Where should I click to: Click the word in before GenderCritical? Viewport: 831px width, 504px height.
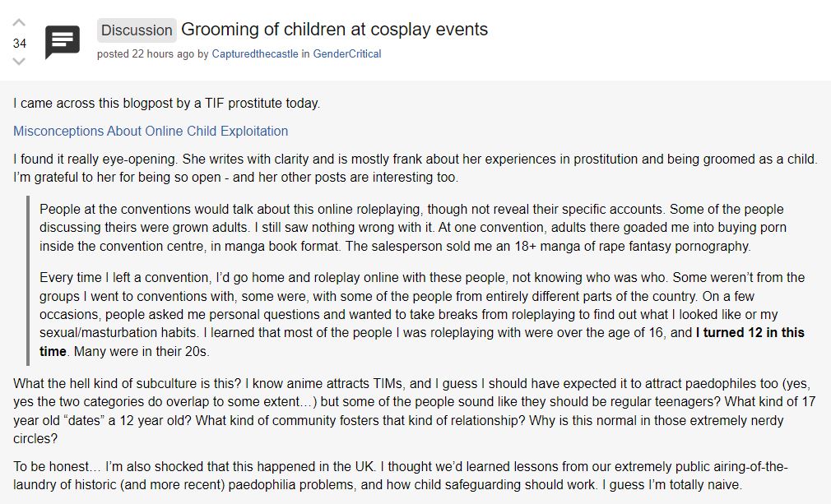[305, 54]
